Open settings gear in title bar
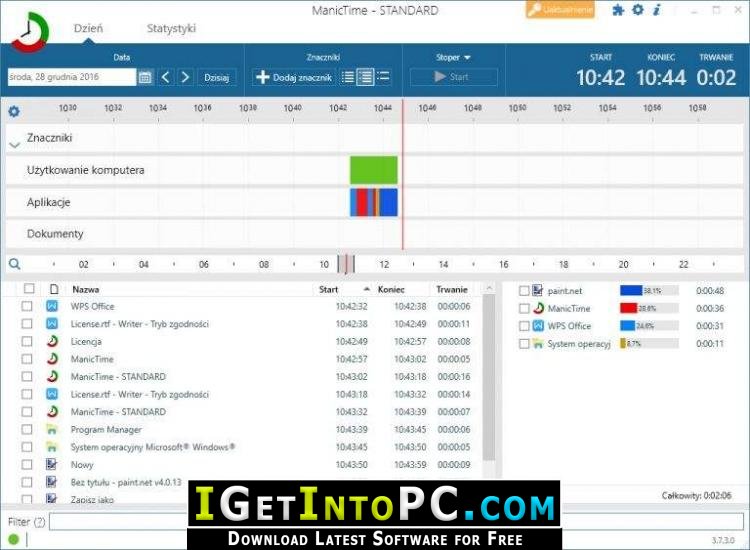Image resolution: width=750 pixels, height=550 pixels. point(638,9)
